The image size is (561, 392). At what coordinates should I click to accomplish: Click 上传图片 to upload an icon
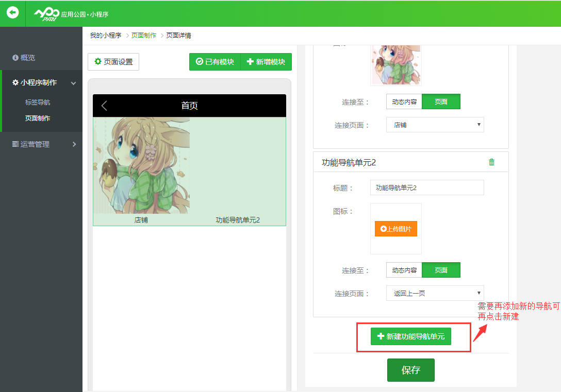tap(395, 229)
